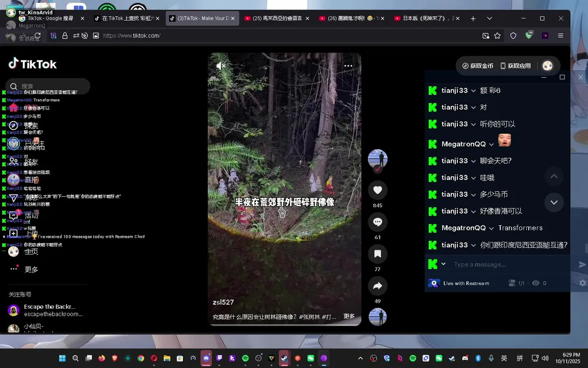Click 获取应用 button
Screen dimensions: 588x368
(x=516, y=66)
